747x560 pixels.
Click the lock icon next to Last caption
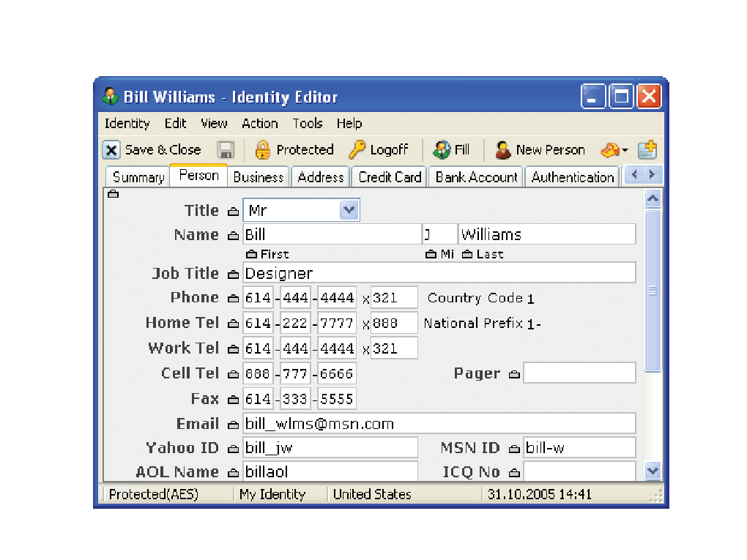click(x=467, y=254)
